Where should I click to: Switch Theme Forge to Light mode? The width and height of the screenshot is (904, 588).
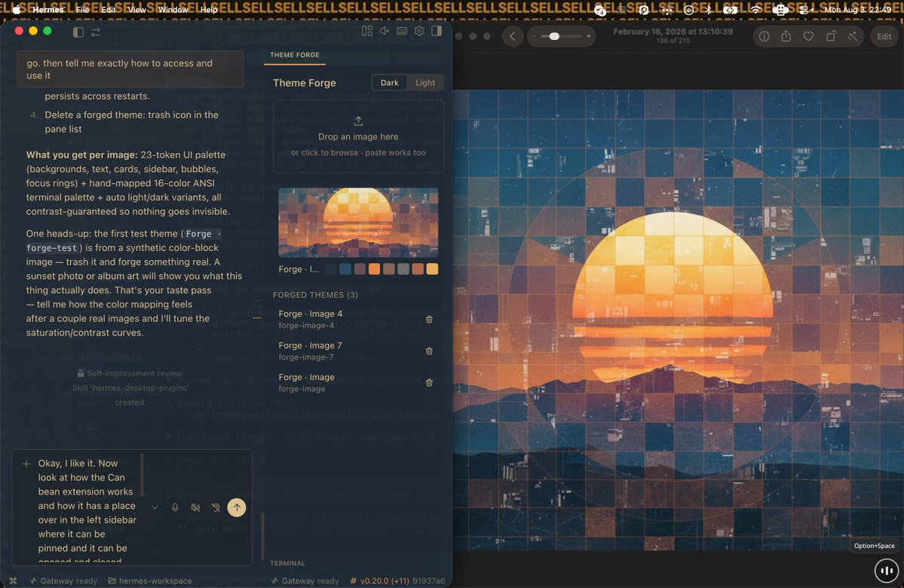coord(425,83)
